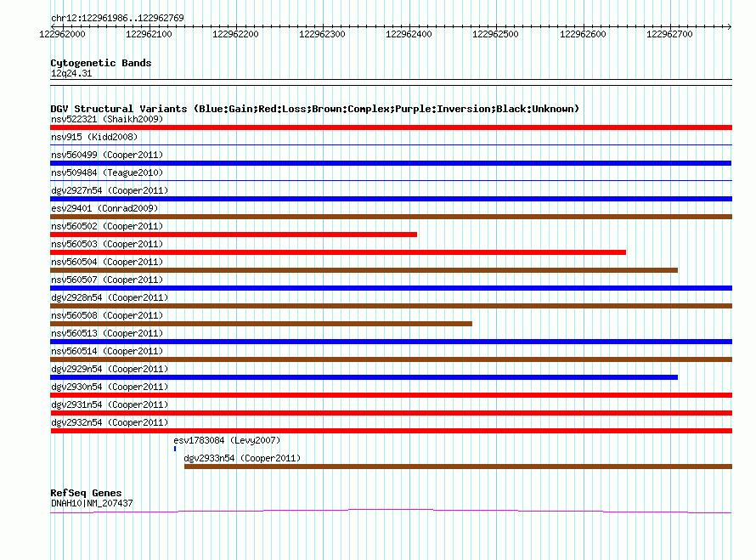The height and width of the screenshot is (560, 756).
Task: Click the dgv2929n54 (Cooper2011) label
Action: [110, 369]
